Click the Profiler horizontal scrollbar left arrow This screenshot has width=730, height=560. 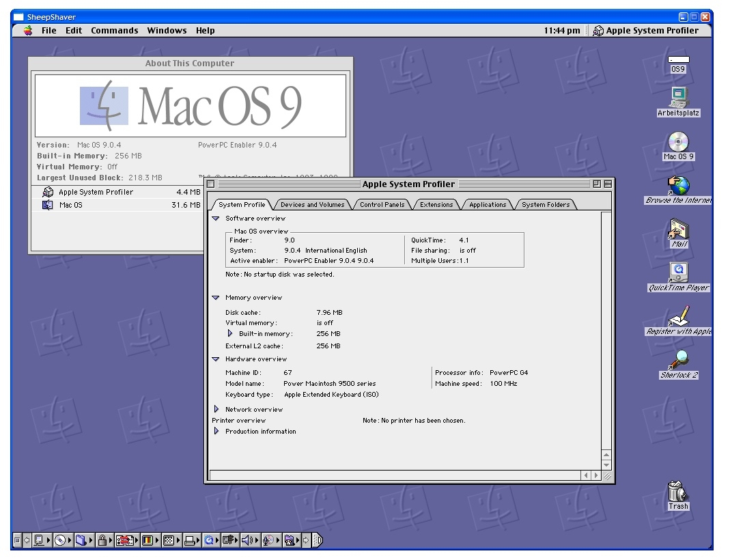click(586, 475)
